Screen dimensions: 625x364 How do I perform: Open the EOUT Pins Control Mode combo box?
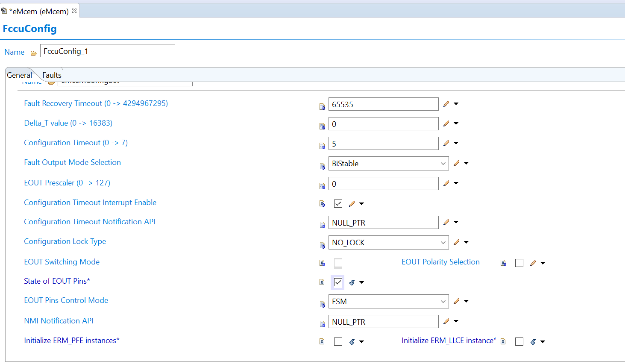389,302
